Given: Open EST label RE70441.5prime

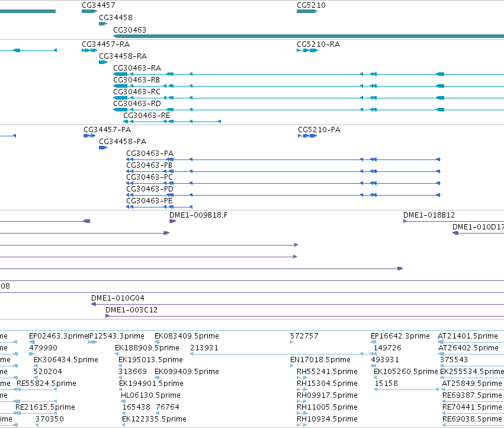Looking at the screenshot, I should [x=472, y=407].
